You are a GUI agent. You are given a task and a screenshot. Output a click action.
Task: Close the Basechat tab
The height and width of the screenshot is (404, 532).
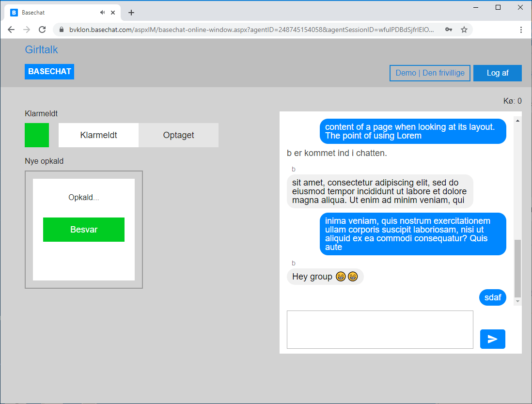point(113,13)
